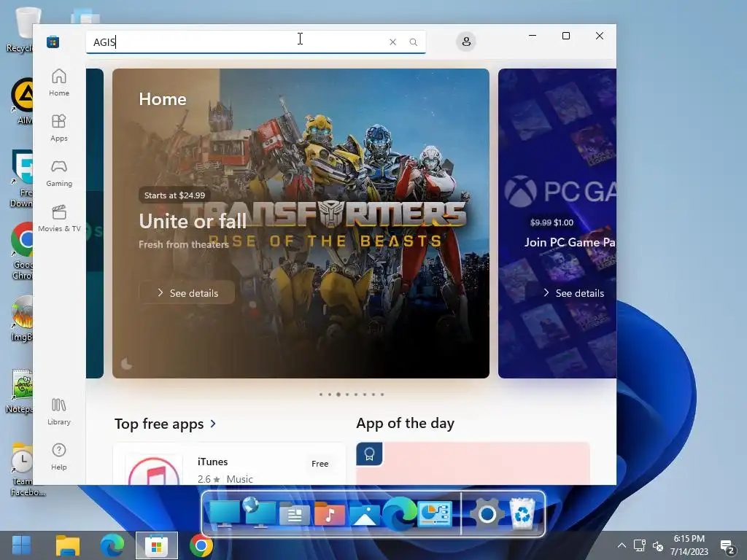Close the Microsoft Store window
Screen dimensions: 747x560
pyautogui.click(x=600, y=36)
